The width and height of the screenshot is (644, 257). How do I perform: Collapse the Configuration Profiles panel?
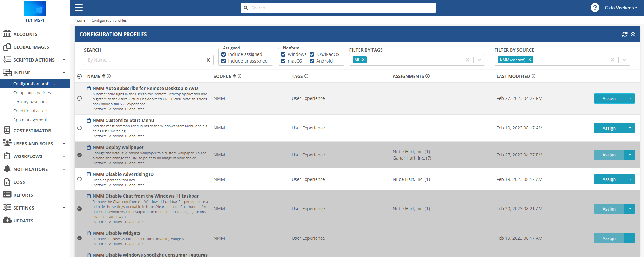pos(633,34)
